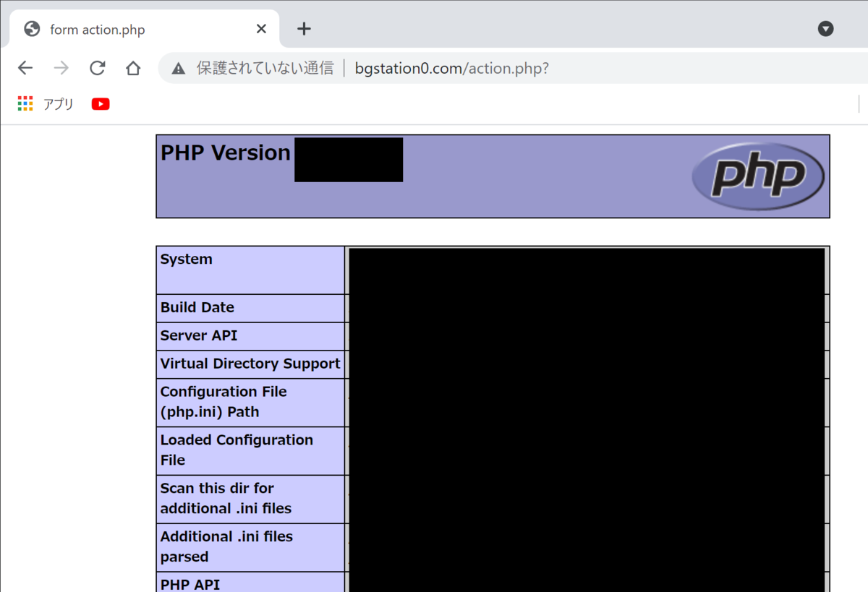The width and height of the screenshot is (868, 592).
Task: Open the YouTube bookmark icon
Action: pos(101,103)
